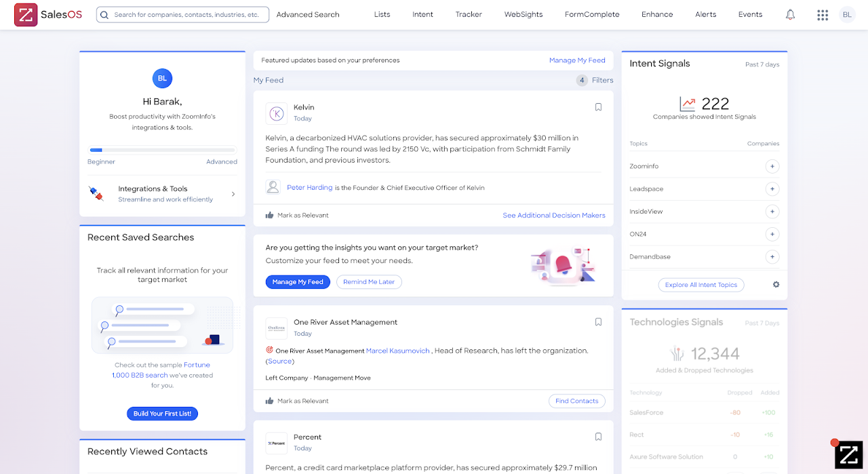Click thumbs-up on One River card

click(269, 401)
